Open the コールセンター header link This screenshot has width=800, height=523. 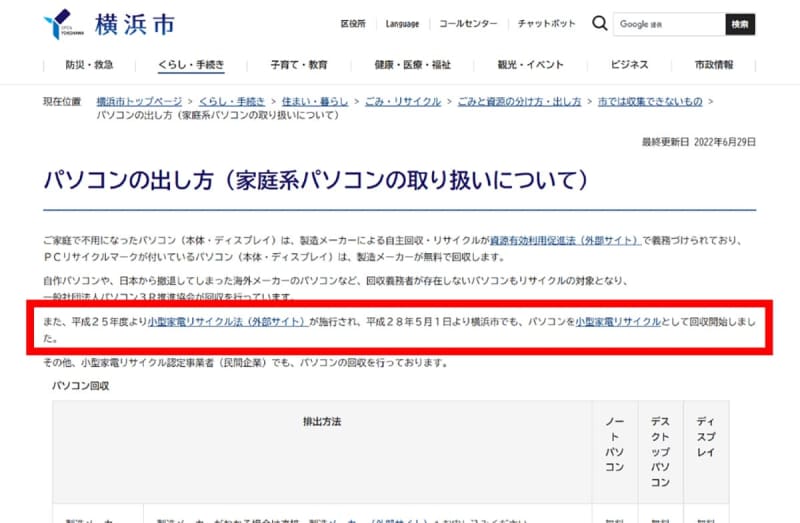468,23
